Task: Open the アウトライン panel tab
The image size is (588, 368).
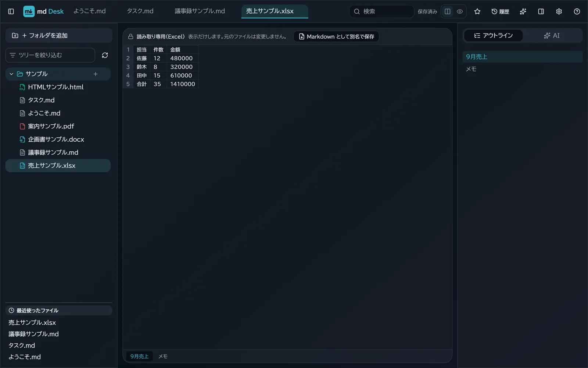Action: coord(493,35)
